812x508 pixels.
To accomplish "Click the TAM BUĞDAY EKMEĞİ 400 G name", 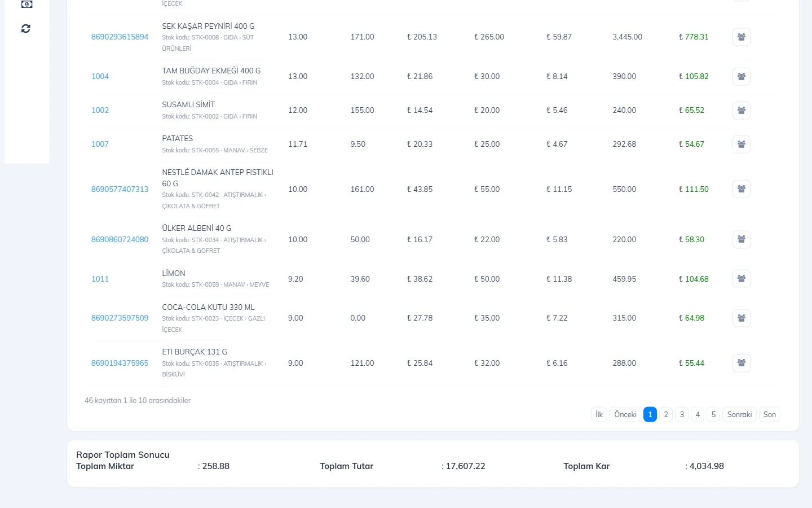I will [211, 71].
